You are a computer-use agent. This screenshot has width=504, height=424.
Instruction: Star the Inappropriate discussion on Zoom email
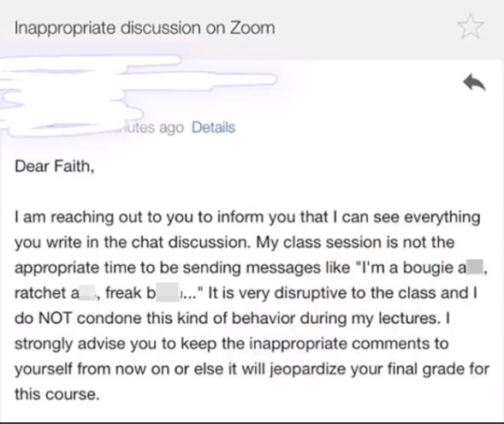point(471,26)
